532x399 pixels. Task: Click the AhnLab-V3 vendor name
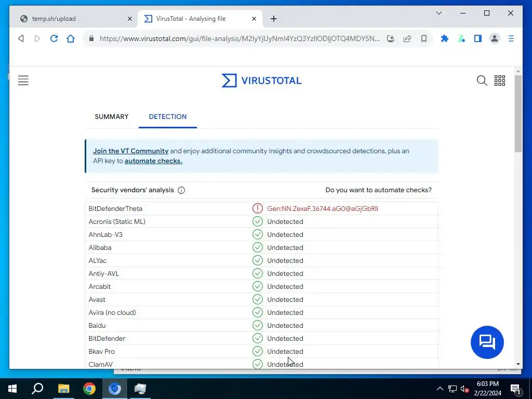105,235
